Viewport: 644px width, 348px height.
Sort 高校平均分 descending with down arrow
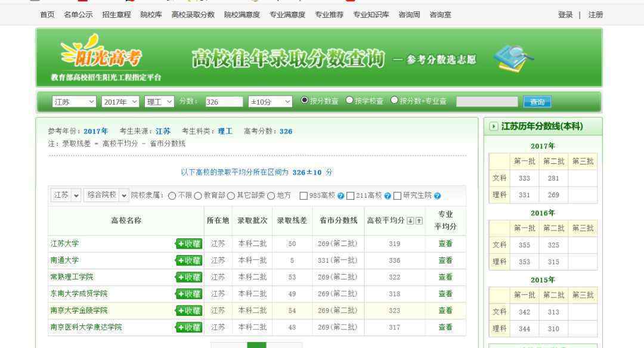tap(410, 221)
